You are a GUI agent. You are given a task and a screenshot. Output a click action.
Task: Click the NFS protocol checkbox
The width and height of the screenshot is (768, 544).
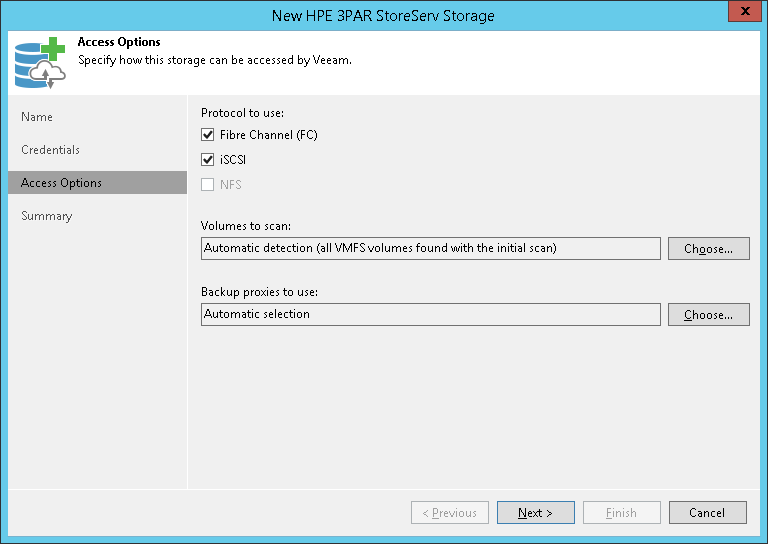click(x=208, y=185)
